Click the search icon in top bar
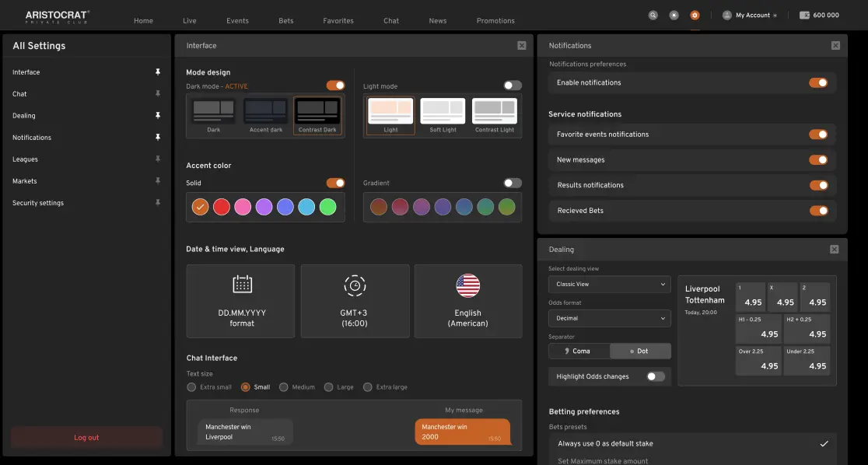The image size is (868, 465). [653, 15]
